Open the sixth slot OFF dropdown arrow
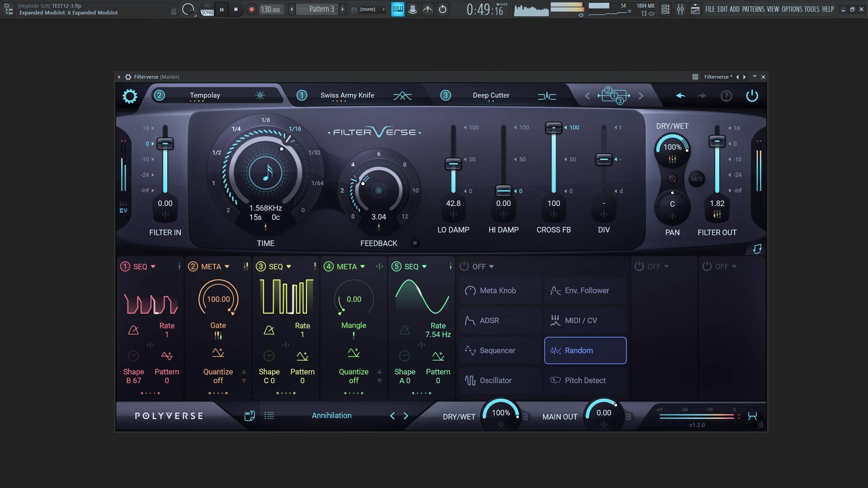The height and width of the screenshot is (488, 868). coord(491,267)
